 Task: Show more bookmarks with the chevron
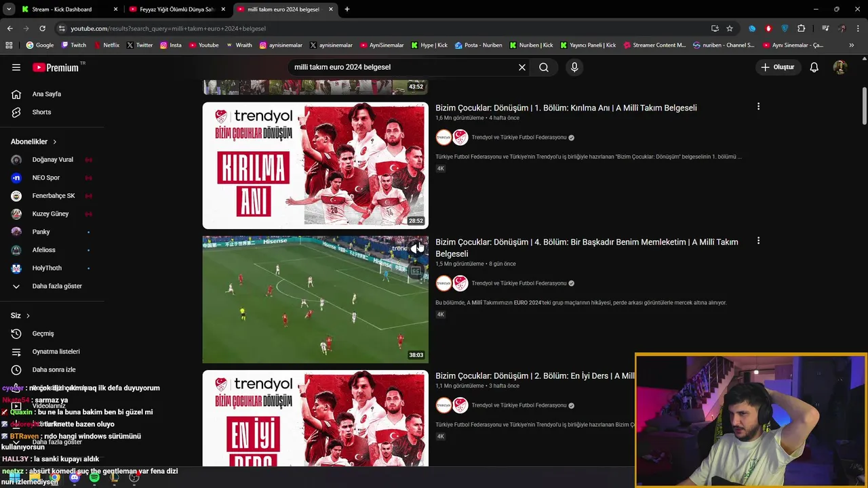click(x=852, y=45)
